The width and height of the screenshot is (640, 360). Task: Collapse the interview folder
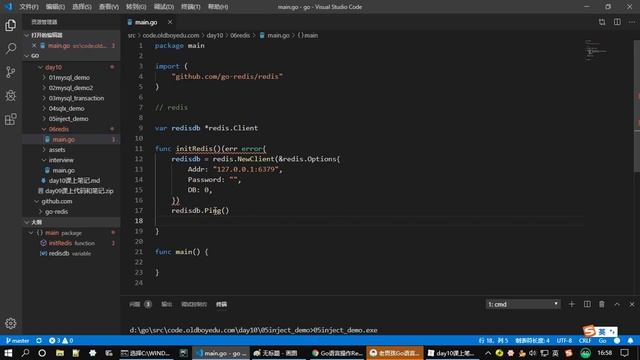(71, 160)
